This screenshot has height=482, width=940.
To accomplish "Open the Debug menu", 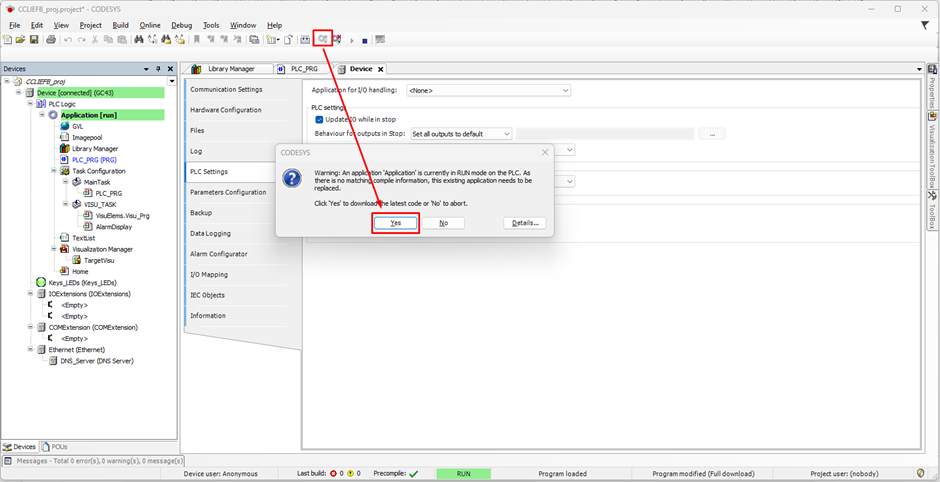I will [x=182, y=25].
